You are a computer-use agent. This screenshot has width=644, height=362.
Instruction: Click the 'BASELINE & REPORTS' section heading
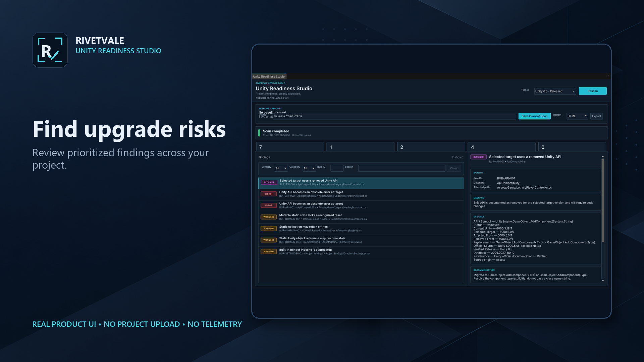pyautogui.click(x=270, y=109)
